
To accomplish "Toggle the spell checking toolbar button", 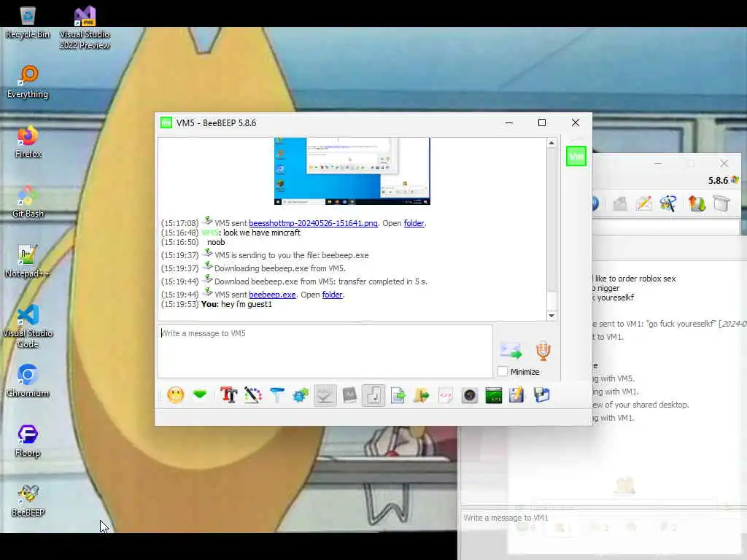I will click(325, 395).
